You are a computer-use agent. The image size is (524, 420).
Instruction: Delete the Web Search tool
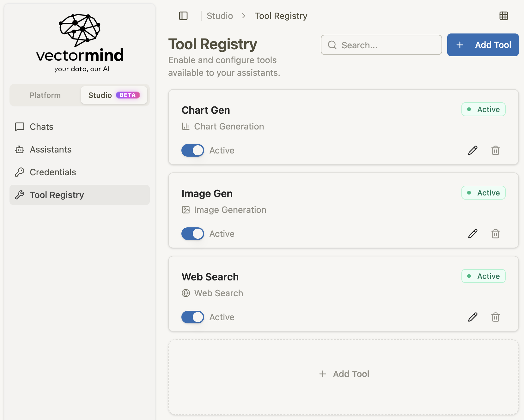(x=496, y=317)
